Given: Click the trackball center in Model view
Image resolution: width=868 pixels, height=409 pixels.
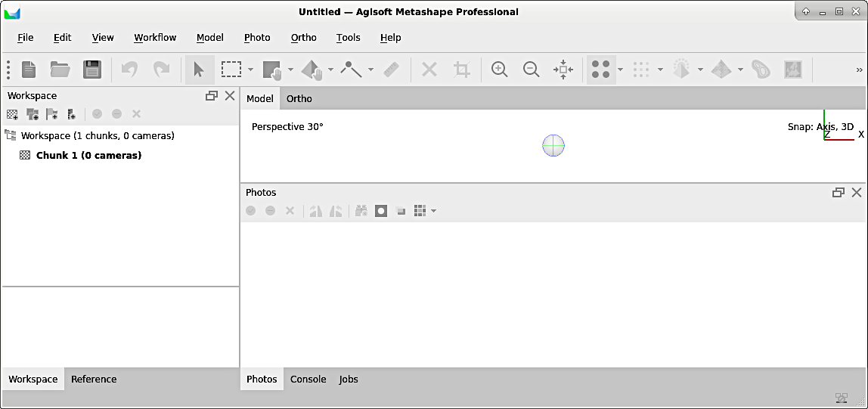Looking at the screenshot, I should pos(553,146).
